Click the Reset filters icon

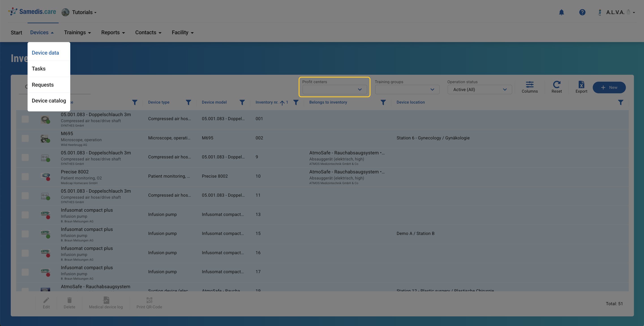pos(556,85)
